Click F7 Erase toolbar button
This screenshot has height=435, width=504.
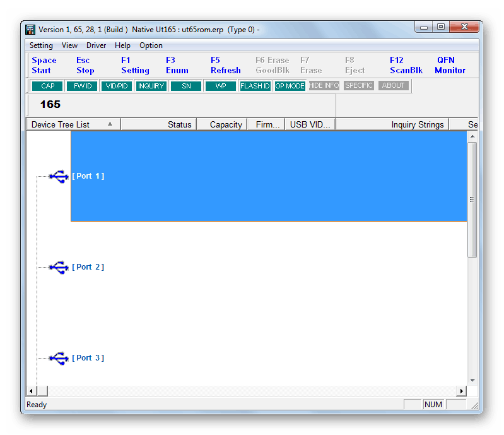point(311,65)
